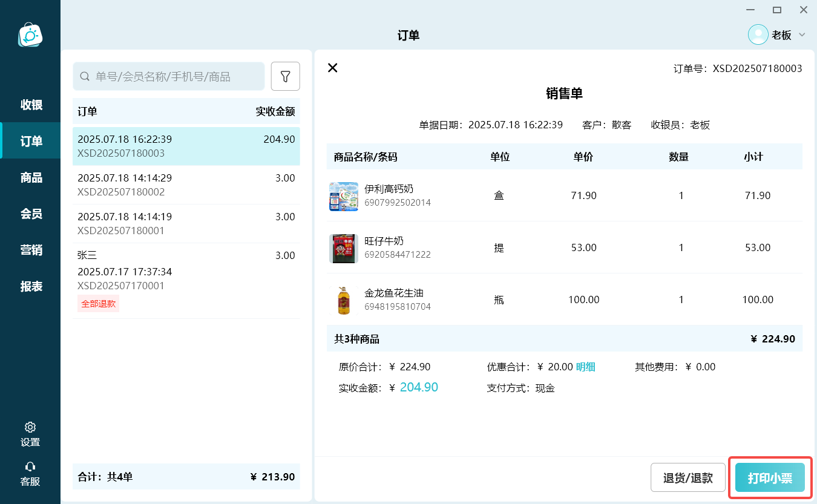Click the 伊利高钙奶 product thumbnail
The image size is (817, 504).
(344, 196)
